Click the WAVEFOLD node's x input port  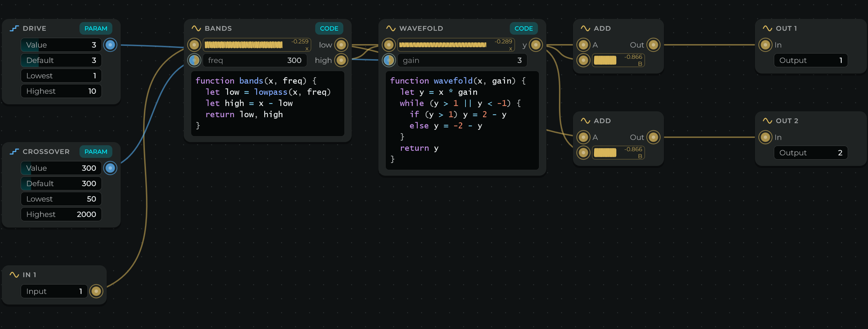coord(389,45)
